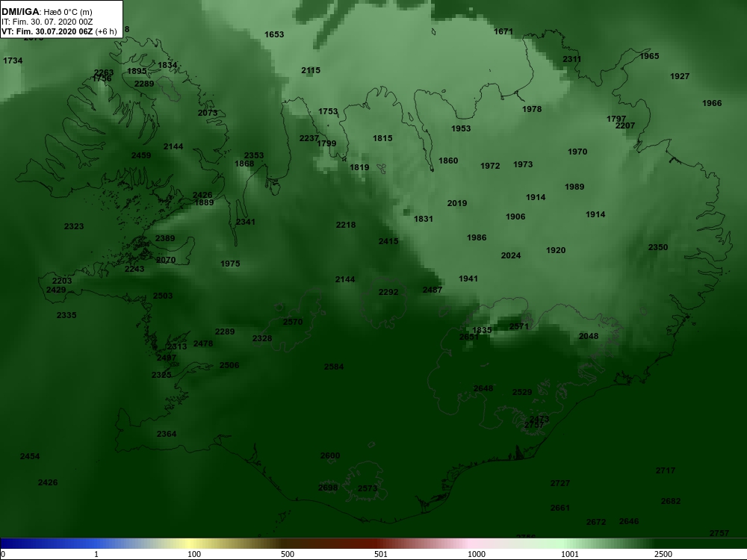
Task: Click the 2648 value on the map
Action: click(x=483, y=388)
